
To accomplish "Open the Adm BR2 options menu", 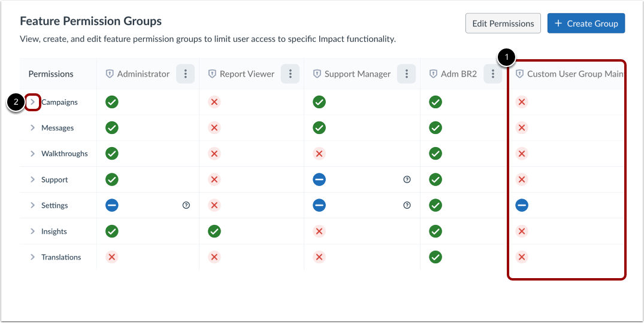I will 493,74.
